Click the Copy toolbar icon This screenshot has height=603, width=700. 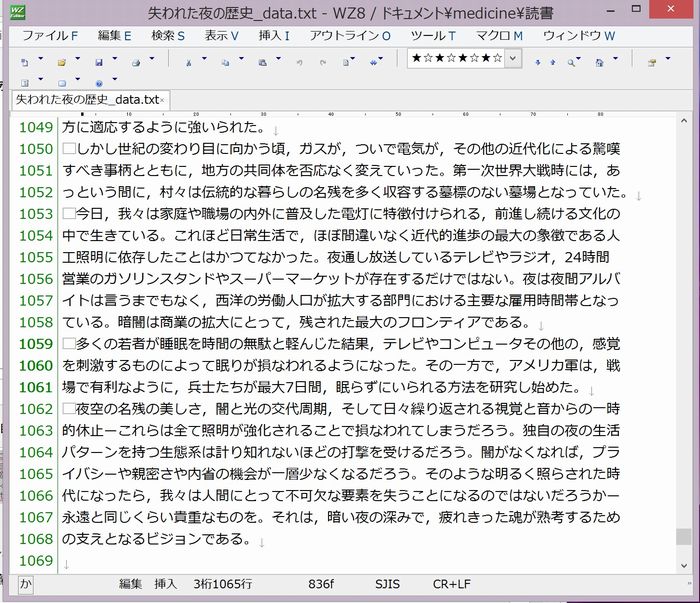tap(225, 63)
